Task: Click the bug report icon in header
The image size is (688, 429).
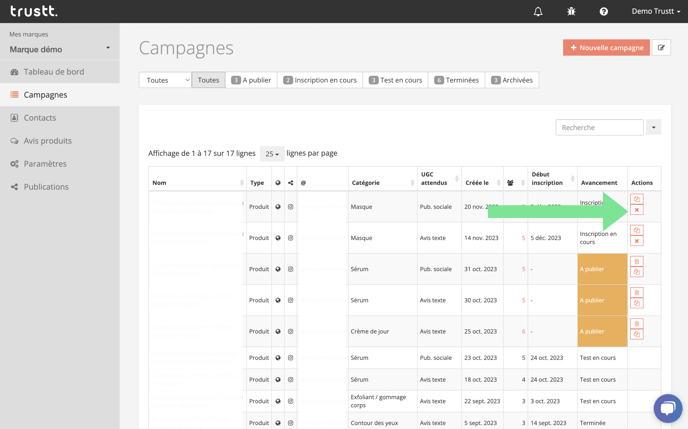Action: [571, 11]
